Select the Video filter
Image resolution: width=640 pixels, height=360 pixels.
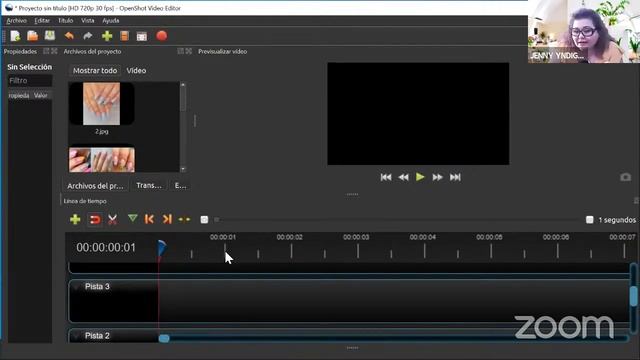tap(136, 71)
